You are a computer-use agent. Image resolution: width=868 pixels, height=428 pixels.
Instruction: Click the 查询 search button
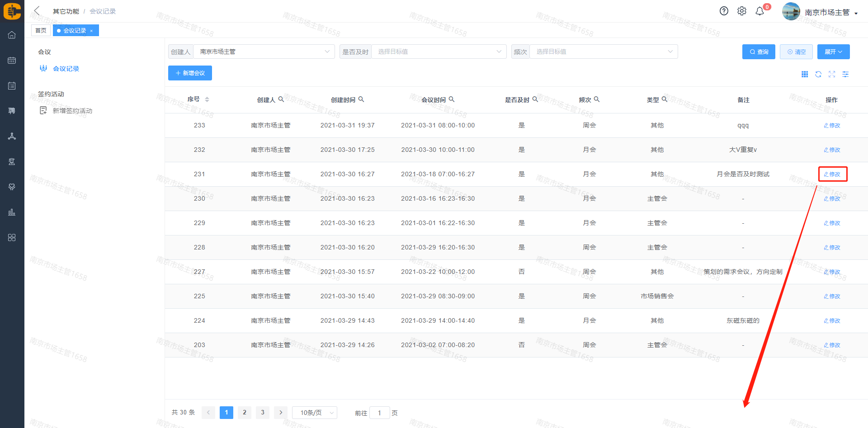tap(759, 52)
